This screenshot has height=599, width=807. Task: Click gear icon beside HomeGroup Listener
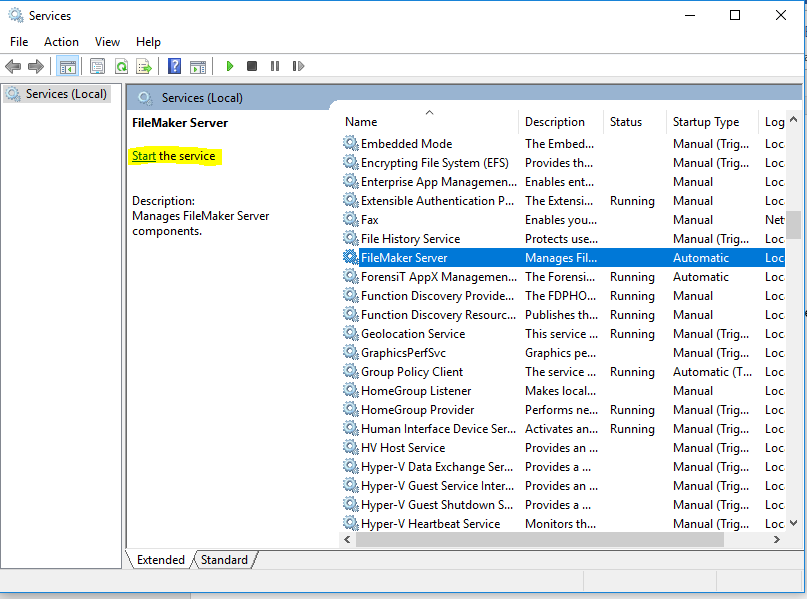coord(350,391)
